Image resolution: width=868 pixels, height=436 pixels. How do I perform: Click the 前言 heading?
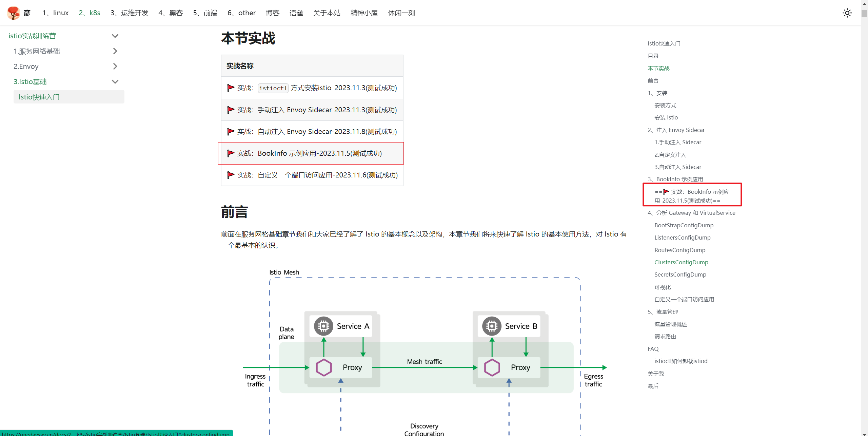click(235, 212)
